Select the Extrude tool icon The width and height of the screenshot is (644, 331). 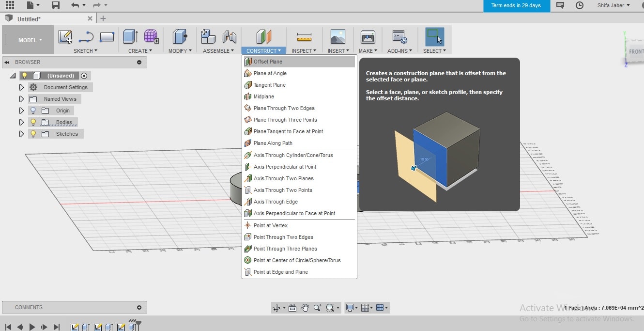pos(131,37)
